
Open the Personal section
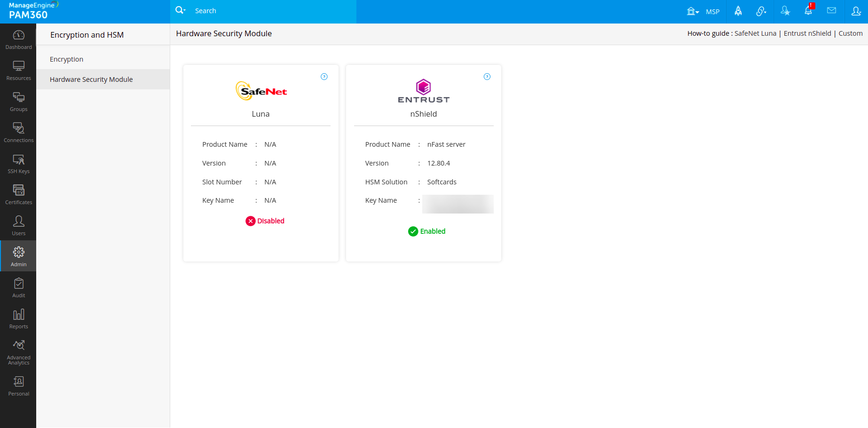click(18, 387)
